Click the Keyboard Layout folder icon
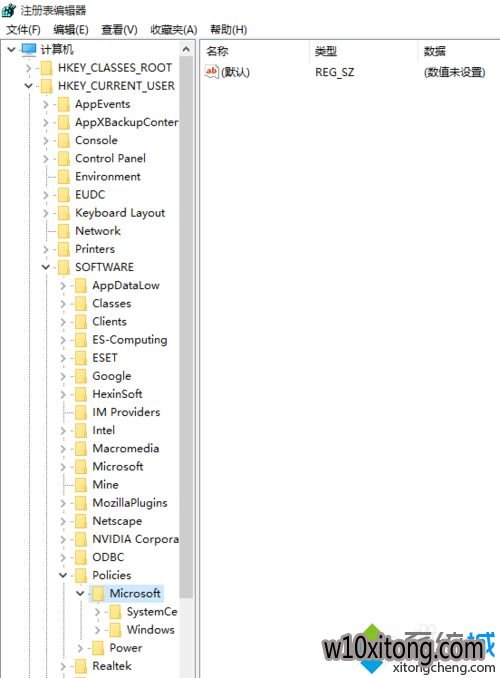Viewport: 500px width, 678px height. pos(64,214)
